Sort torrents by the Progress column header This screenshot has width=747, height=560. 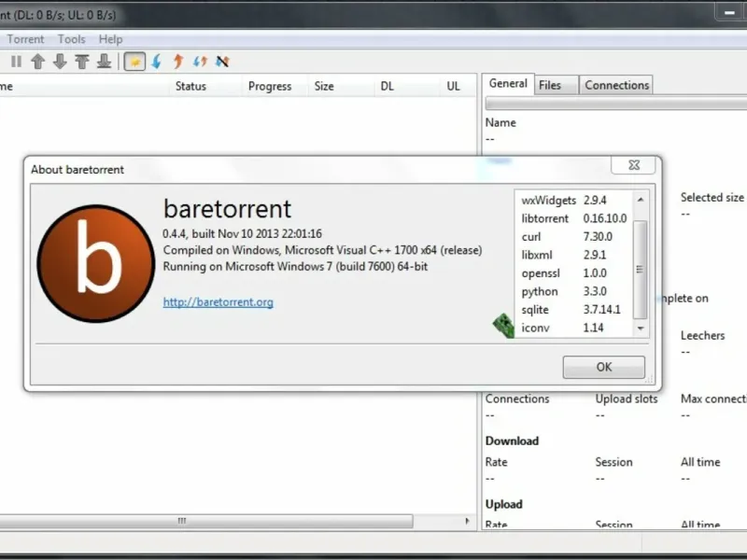270,86
